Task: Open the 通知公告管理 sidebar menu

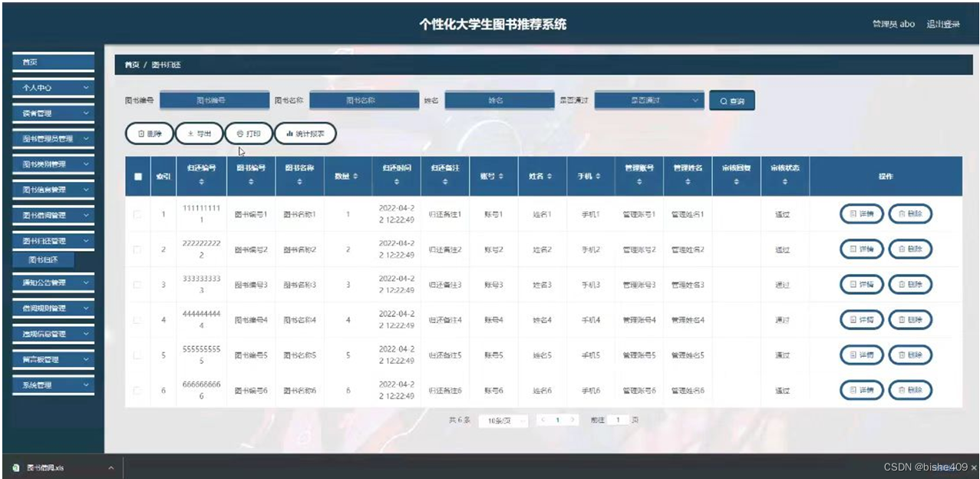Action: (53, 283)
